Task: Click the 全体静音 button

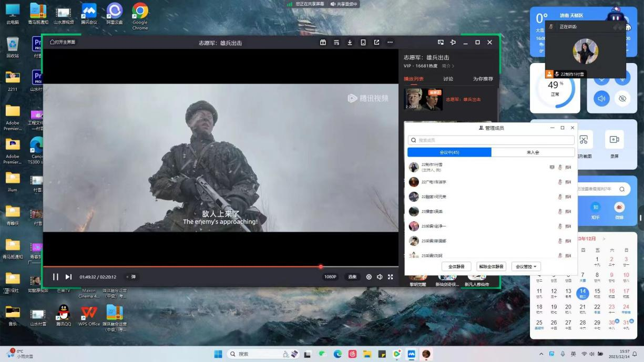Action: (x=456, y=267)
